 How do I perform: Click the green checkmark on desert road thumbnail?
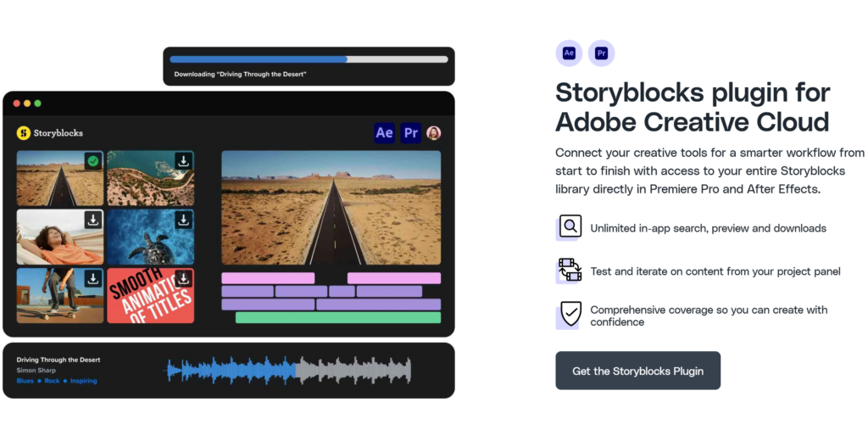click(x=93, y=161)
